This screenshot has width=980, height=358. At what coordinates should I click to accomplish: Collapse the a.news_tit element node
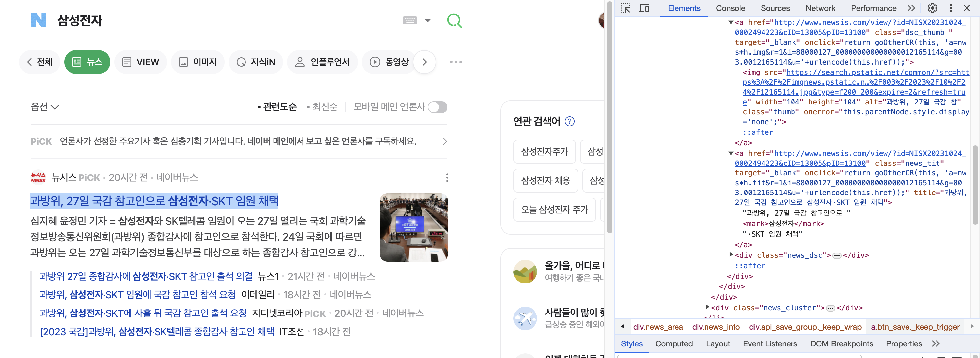pyautogui.click(x=731, y=153)
